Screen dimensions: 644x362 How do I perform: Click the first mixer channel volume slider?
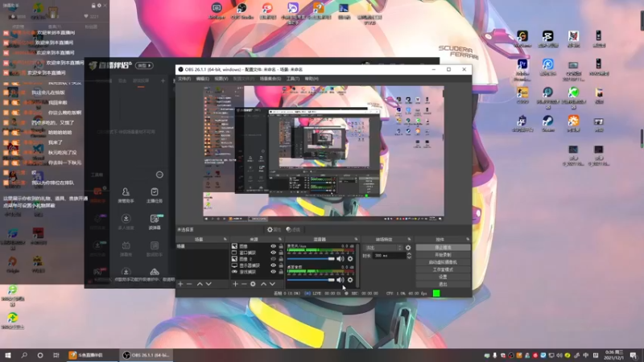coord(311,259)
